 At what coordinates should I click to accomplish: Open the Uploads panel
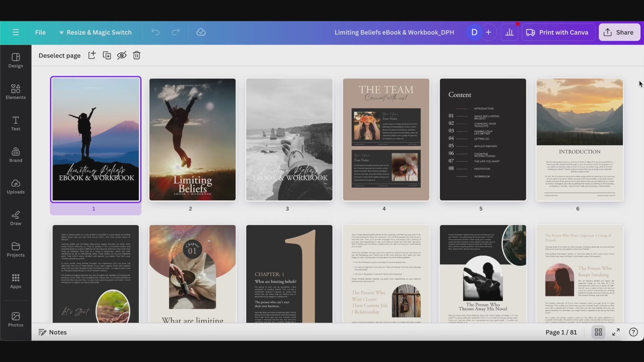(16, 186)
